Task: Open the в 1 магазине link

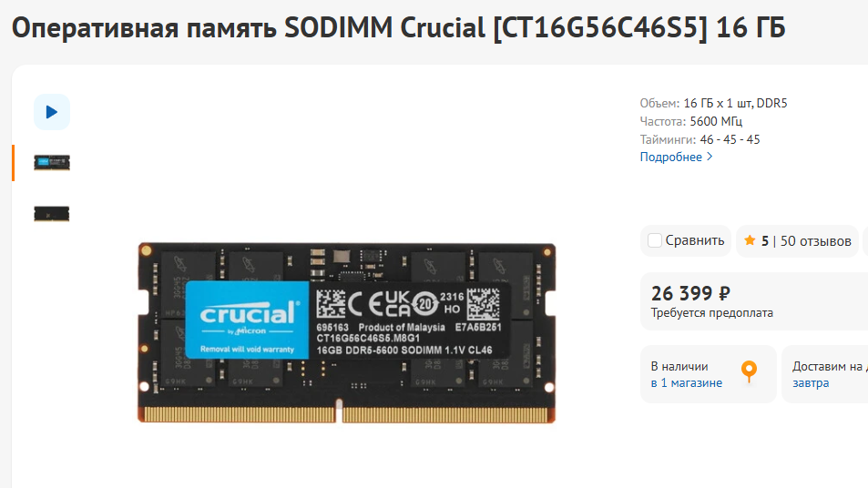Action: [x=687, y=383]
